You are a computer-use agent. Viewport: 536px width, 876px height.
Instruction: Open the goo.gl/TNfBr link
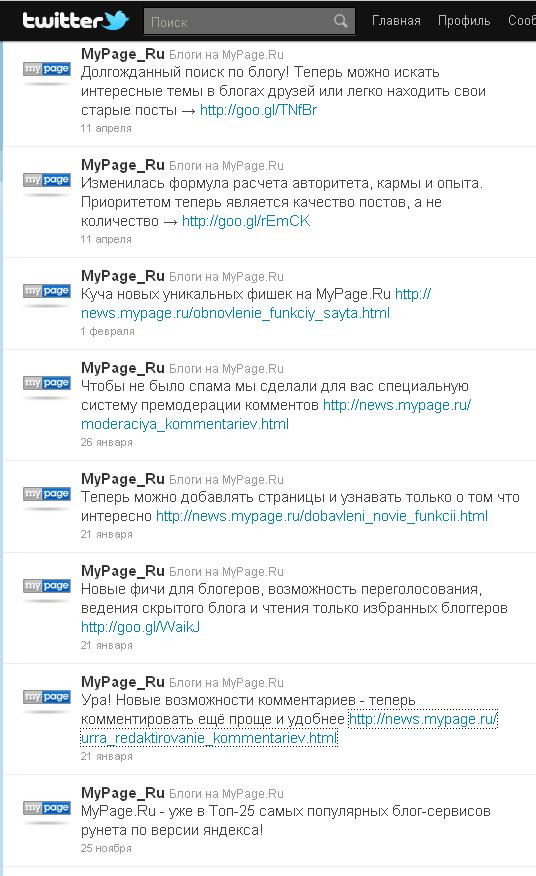[x=258, y=110]
